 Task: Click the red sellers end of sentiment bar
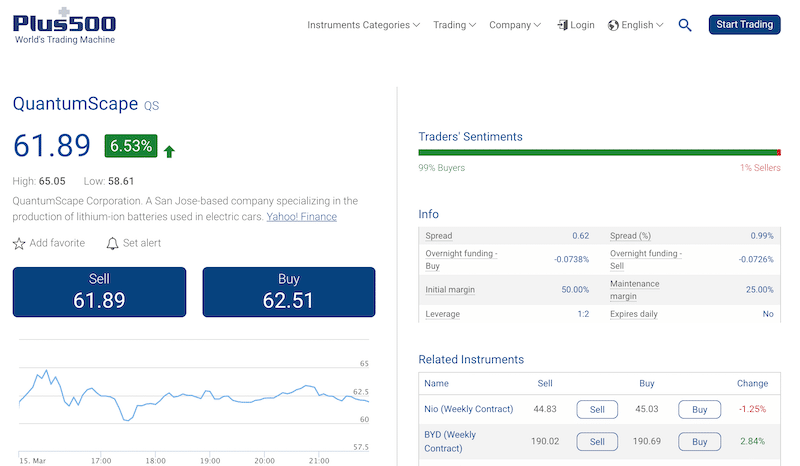point(779,152)
